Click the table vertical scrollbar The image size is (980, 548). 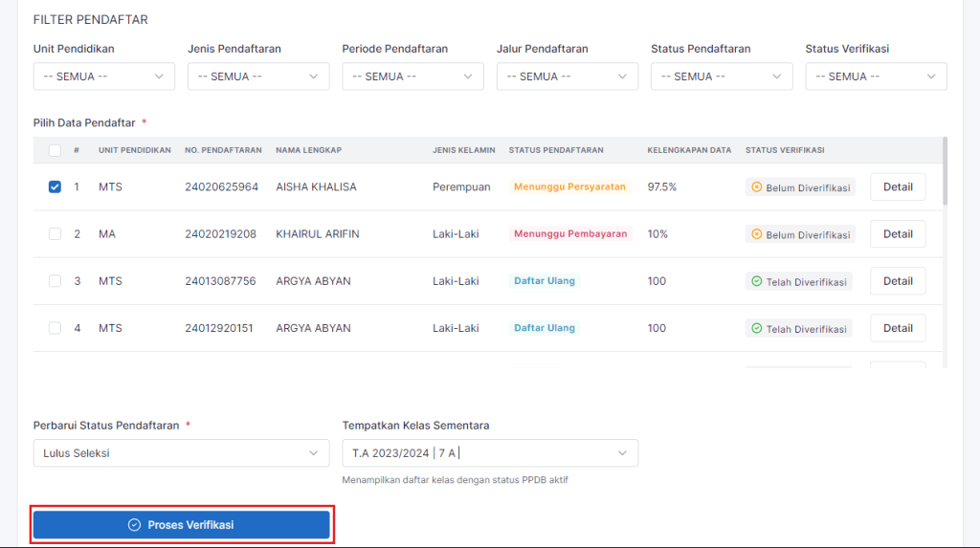(945, 172)
